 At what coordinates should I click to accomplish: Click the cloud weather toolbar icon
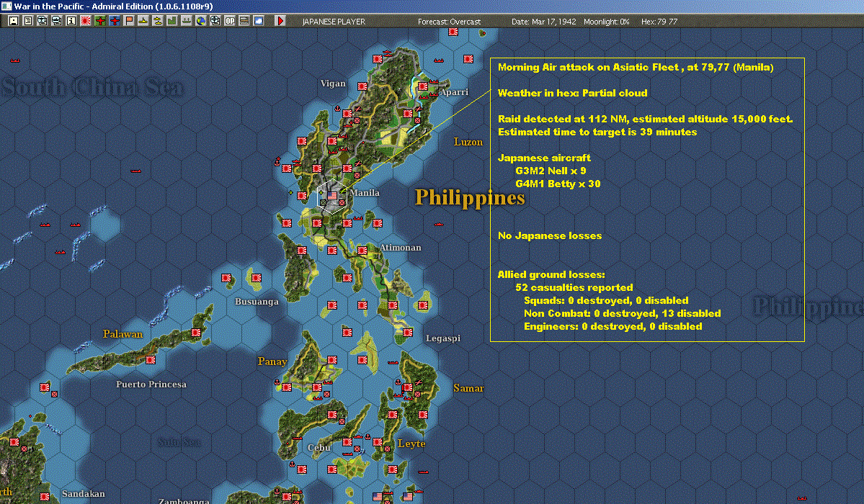point(259,21)
